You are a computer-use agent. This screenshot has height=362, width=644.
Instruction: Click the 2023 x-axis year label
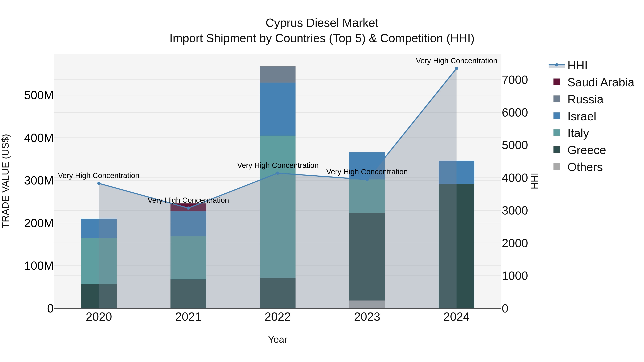coord(367,317)
